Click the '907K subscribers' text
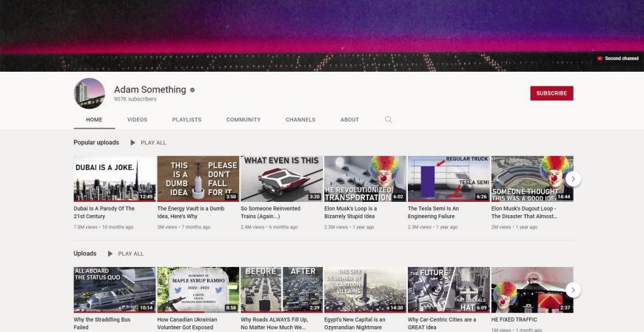 coord(135,99)
